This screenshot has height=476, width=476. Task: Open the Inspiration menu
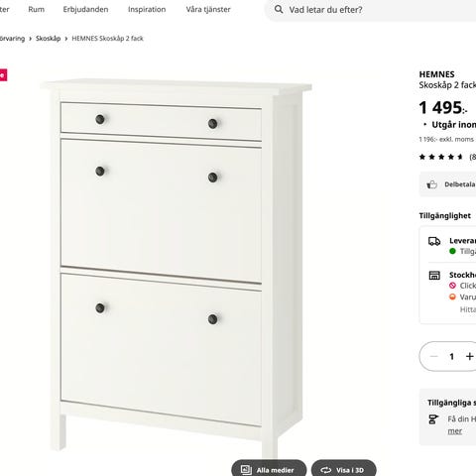(x=147, y=9)
